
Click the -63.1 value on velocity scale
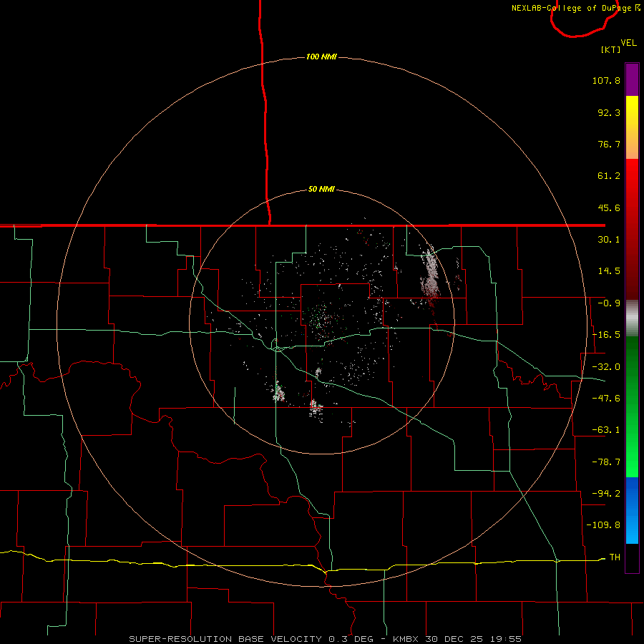tap(606, 430)
